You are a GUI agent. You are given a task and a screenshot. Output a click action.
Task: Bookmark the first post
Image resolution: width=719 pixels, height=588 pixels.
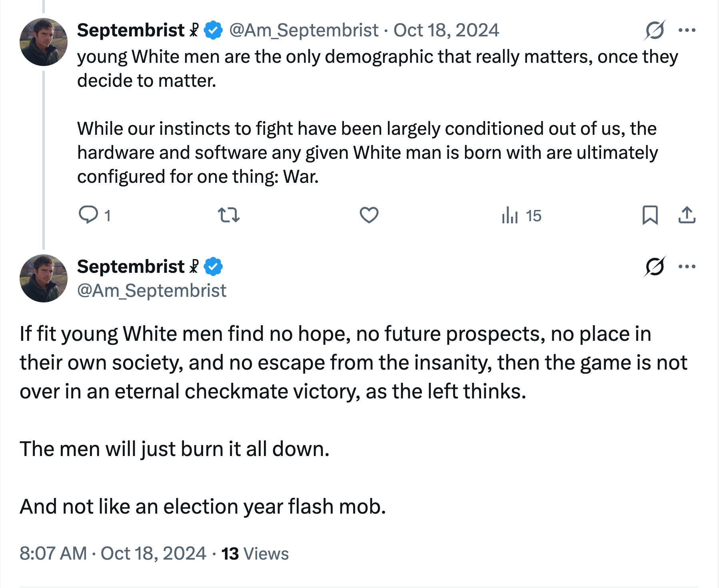(x=650, y=215)
